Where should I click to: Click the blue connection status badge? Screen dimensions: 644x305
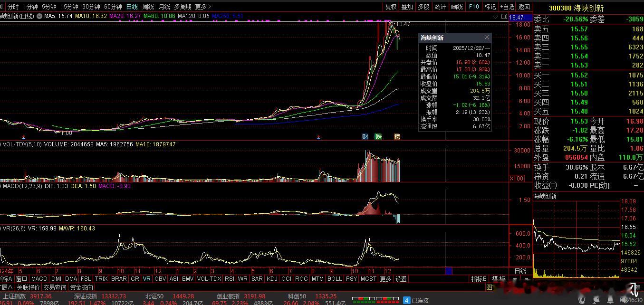[406, 300]
